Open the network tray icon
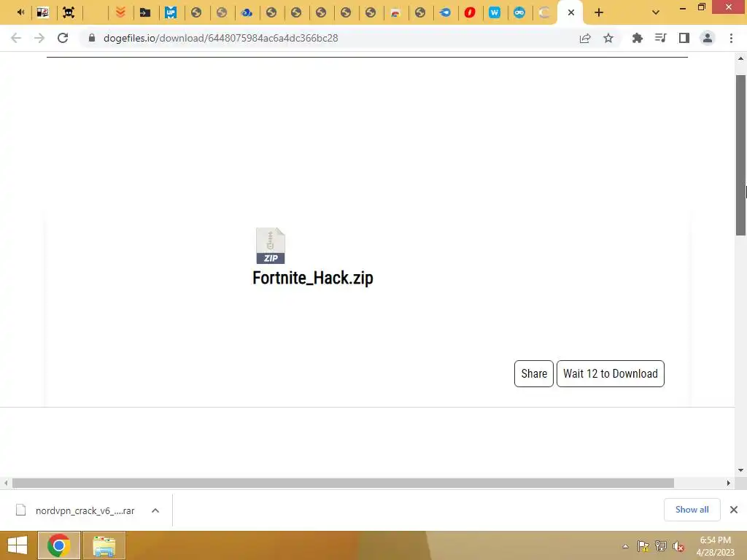This screenshot has width=747, height=560. [x=661, y=546]
